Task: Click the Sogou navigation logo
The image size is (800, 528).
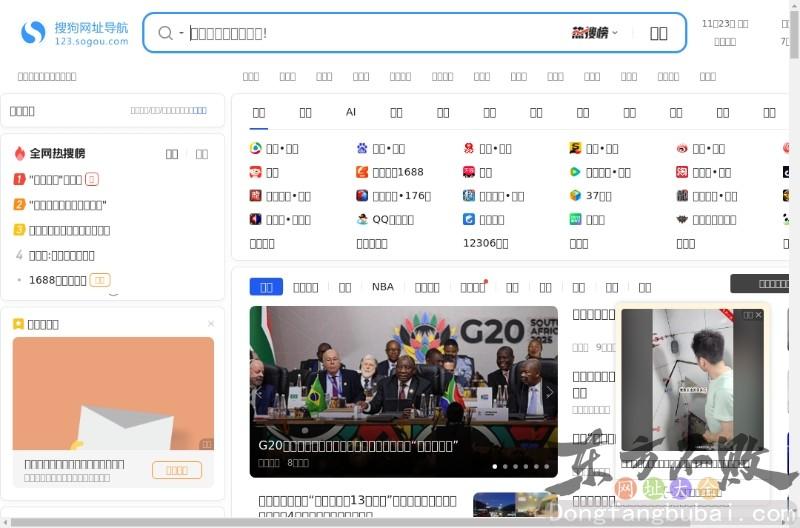Action: pyautogui.click(x=74, y=33)
